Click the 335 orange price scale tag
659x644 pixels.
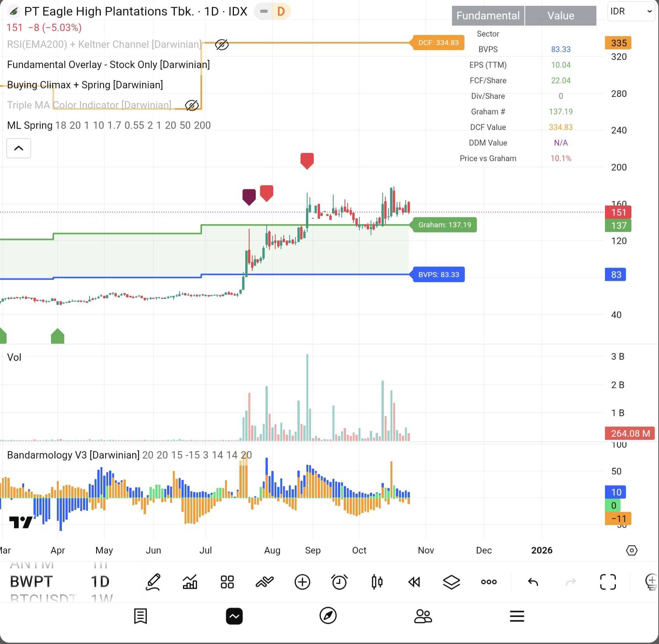click(618, 43)
